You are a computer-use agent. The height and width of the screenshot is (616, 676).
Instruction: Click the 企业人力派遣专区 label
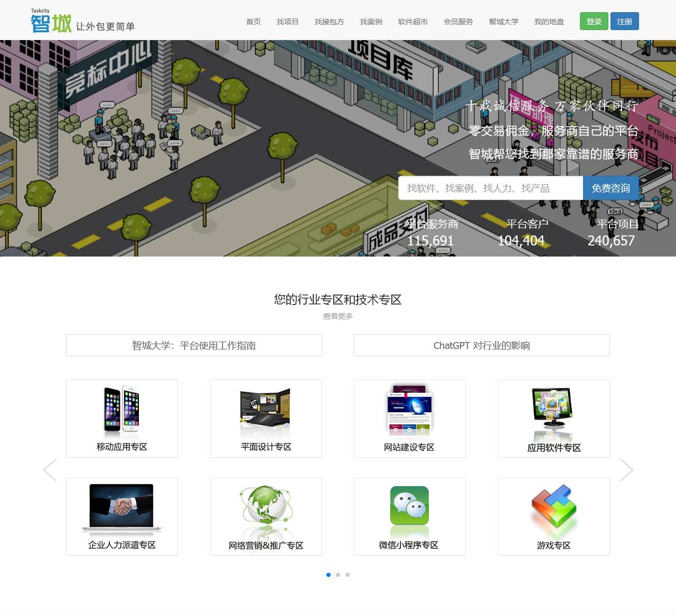click(122, 545)
